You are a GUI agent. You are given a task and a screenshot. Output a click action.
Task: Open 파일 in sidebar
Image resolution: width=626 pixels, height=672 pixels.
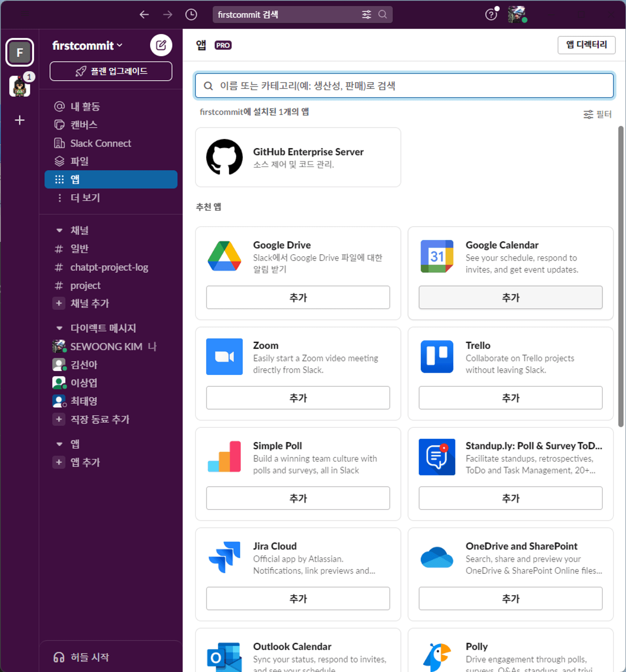[111, 161]
